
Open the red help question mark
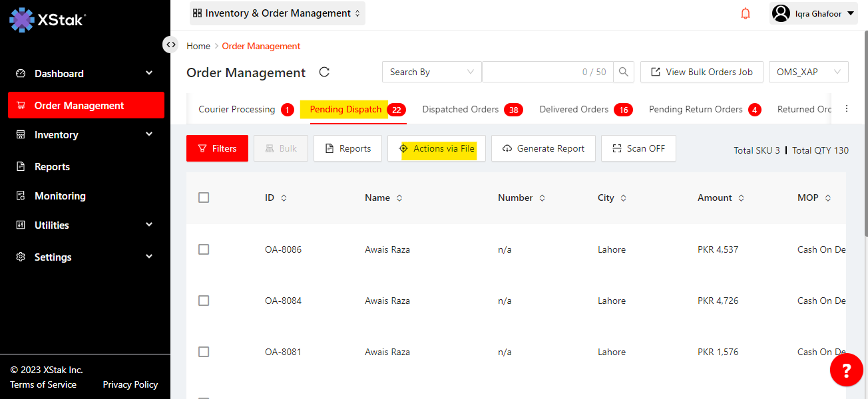846,370
